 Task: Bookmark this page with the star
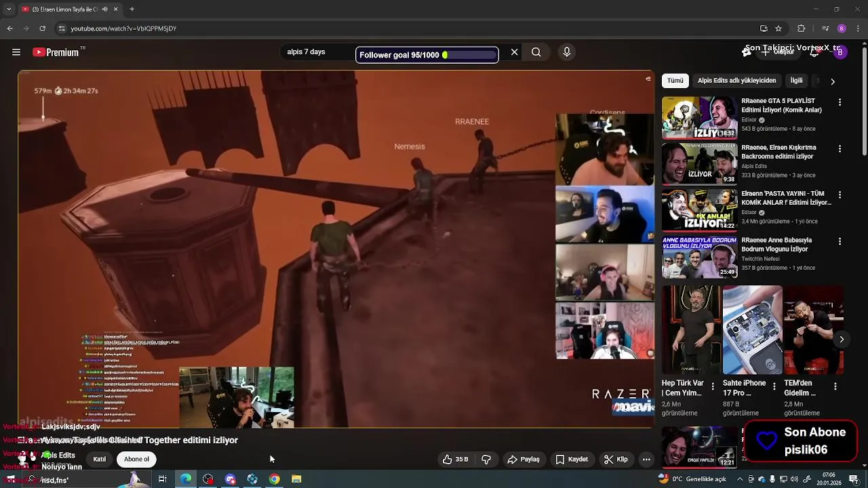point(778,28)
